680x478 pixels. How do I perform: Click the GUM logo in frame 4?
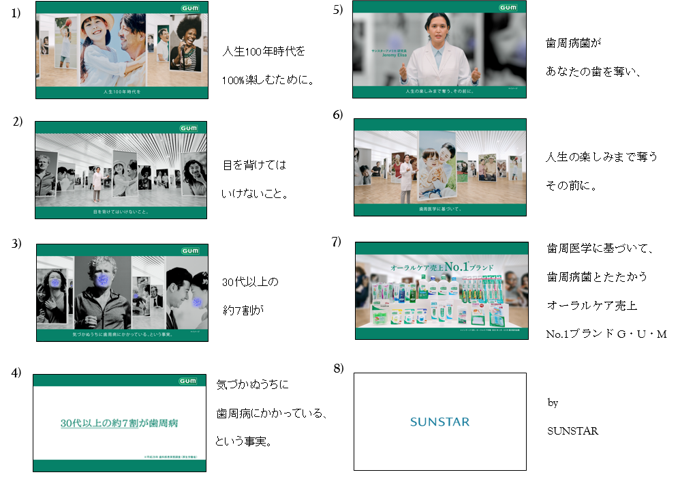tap(188, 381)
